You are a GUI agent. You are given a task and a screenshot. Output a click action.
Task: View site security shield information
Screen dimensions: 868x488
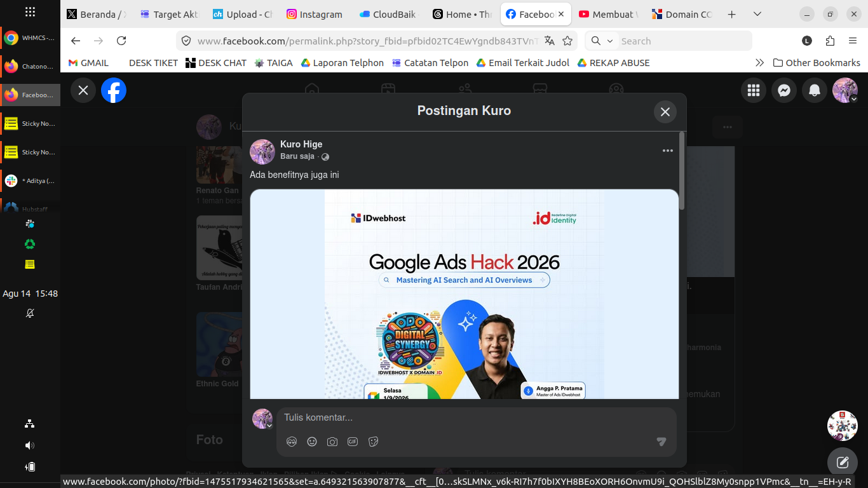tap(186, 41)
